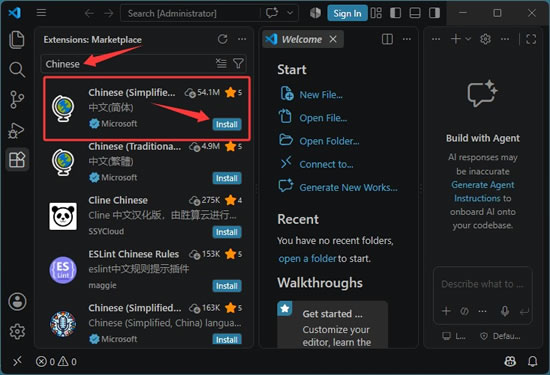Open the hamburger application menu

pyautogui.click(x=41, y=13)
